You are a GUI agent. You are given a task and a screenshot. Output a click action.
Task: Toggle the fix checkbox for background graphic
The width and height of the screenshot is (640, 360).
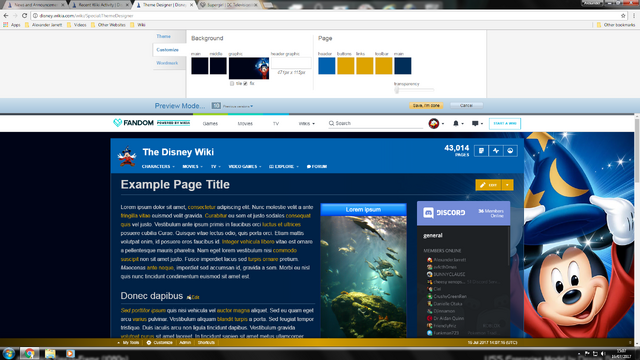pyautogui.click(x=245, y=84)
